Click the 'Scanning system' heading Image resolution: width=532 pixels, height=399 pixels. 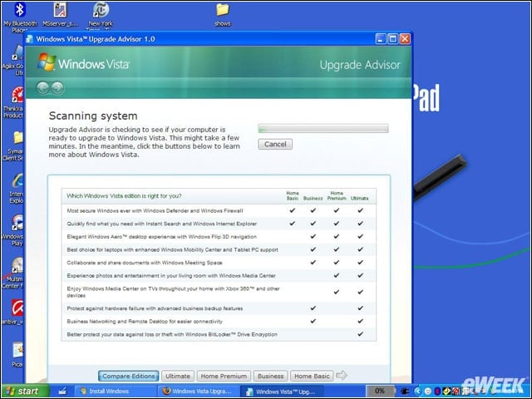(x=93, y=116)
